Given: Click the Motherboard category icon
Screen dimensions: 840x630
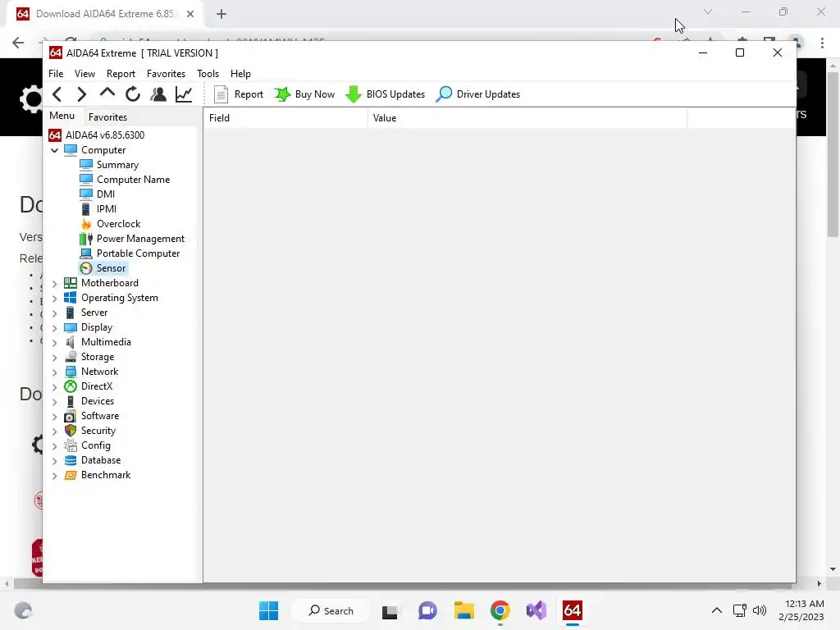Looking at the screenshot, I should pyautogui.click(x=71, y=283).
